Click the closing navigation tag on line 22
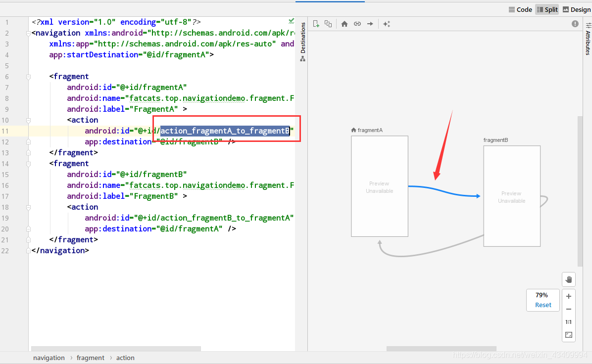Screen dimensions: 592x364 60,250
